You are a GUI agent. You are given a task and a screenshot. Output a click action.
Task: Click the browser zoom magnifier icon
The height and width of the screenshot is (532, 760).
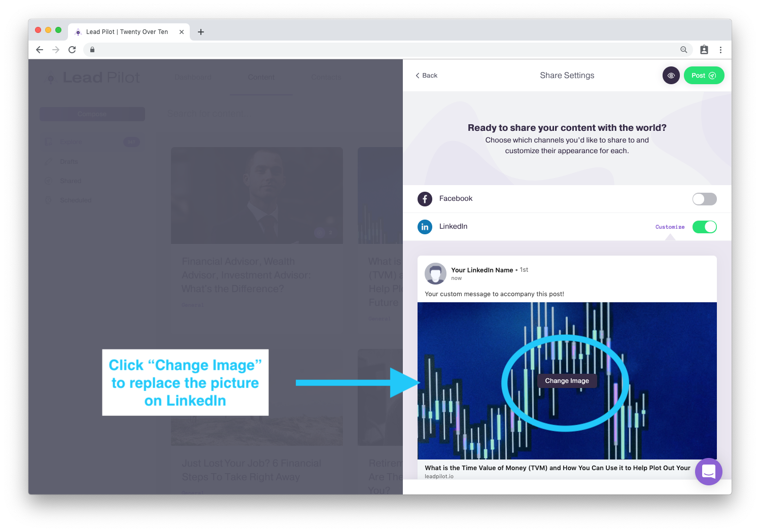click(684, 50)
